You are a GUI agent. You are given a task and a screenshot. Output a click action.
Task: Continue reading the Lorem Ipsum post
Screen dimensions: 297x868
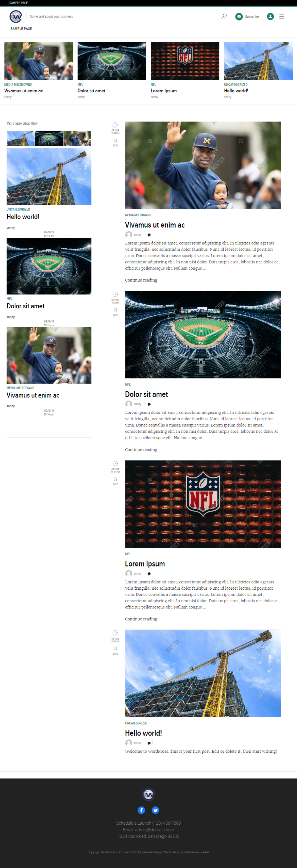[x=141, y=619]
